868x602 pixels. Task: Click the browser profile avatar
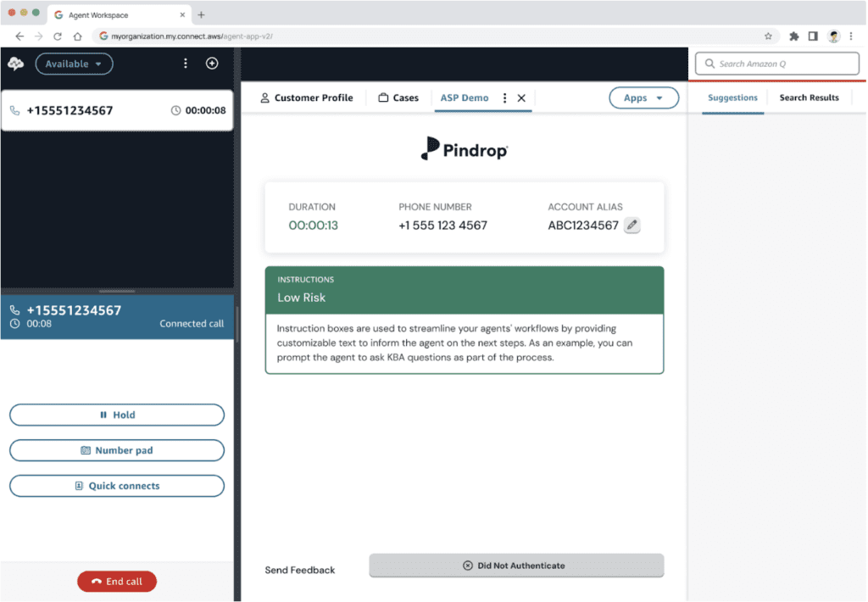832,36
